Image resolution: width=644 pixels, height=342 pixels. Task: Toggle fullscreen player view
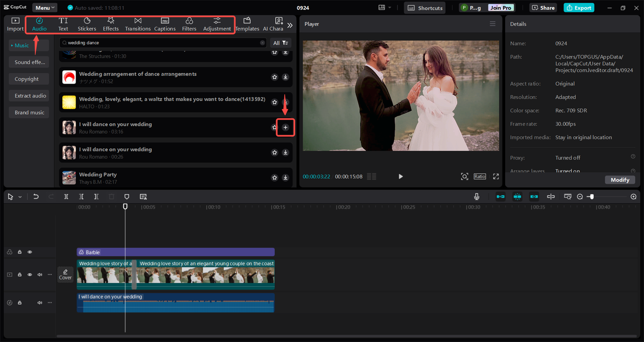click(x=496, y=177)
